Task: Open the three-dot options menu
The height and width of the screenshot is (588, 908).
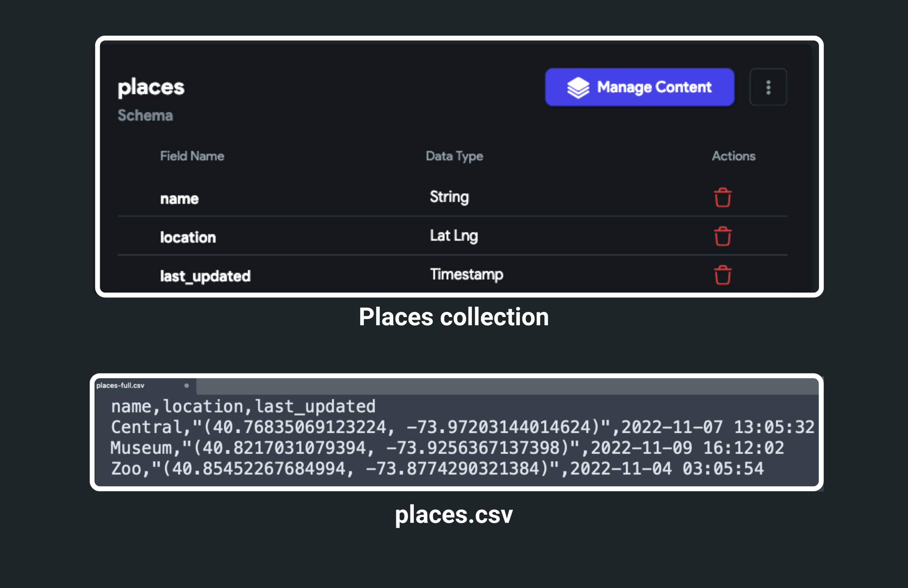Action: [x=768, y=87]
